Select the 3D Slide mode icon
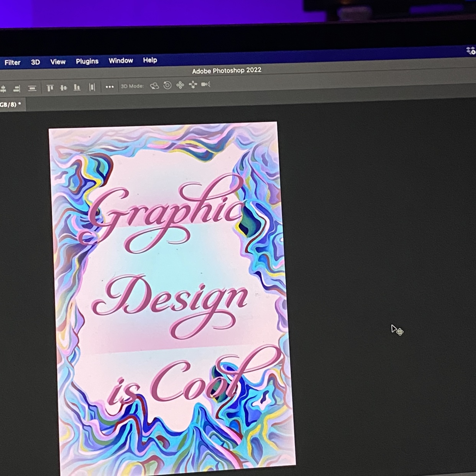Viewport: 476px width, 476px height. 193,84
